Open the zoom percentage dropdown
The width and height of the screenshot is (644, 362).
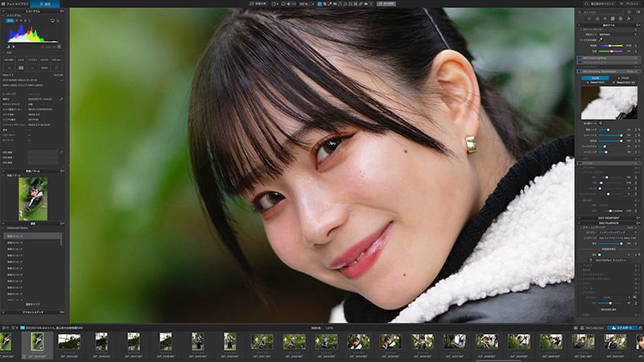313,4
